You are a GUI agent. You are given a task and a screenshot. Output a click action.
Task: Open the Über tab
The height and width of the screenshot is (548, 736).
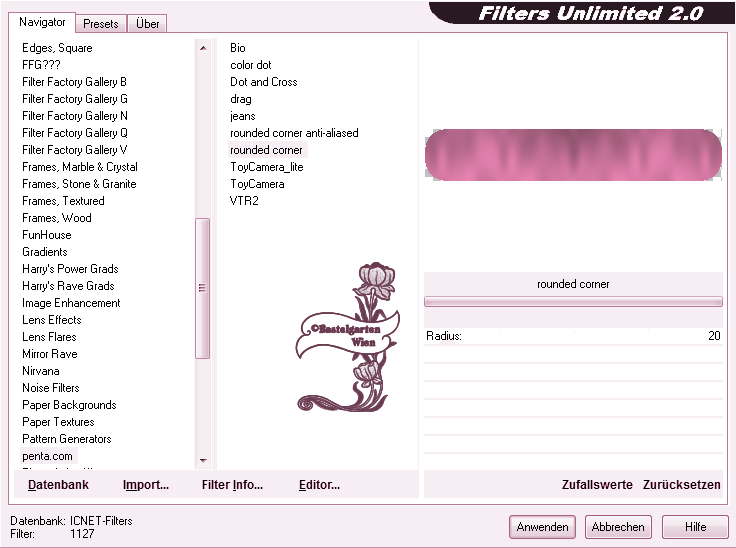(147, 23)
